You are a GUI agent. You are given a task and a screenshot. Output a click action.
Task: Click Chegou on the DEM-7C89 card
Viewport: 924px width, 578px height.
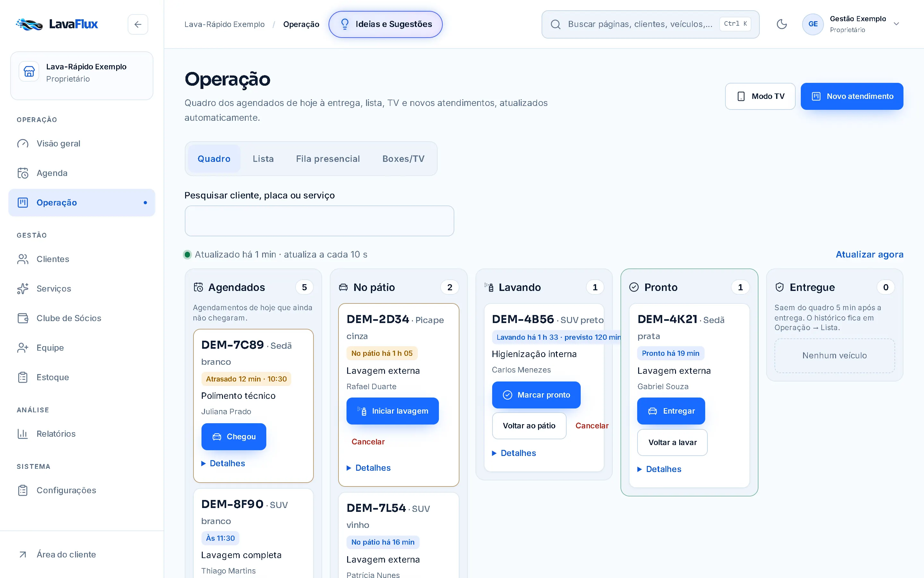pyautogui.click(x=234, y=437)
